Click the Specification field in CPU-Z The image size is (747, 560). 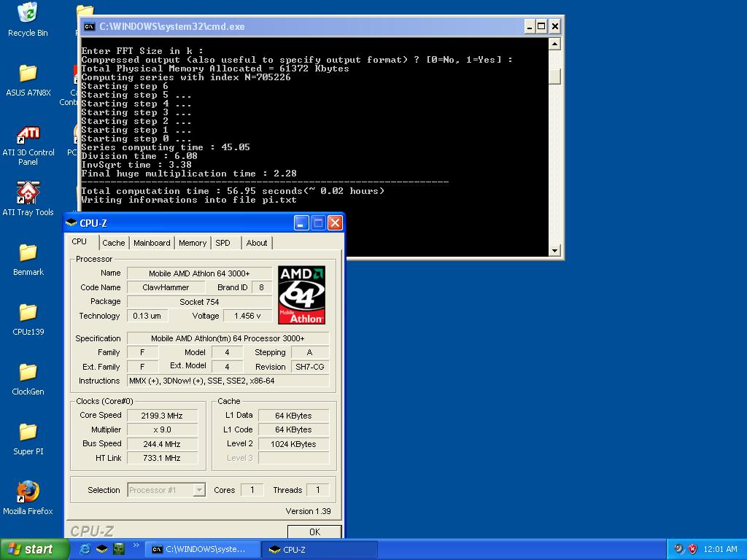point(228,338)
